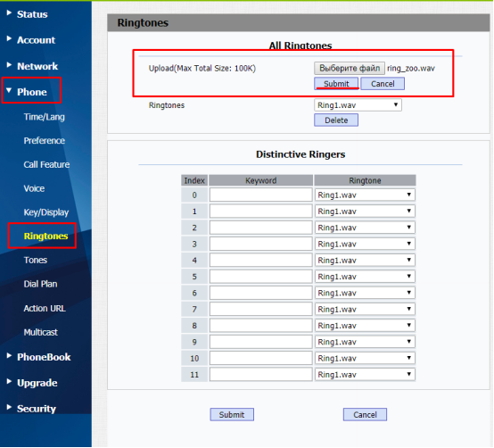Expand the Status menu arrow
This screenshot has width=494, height=448.
pos(9,12)
